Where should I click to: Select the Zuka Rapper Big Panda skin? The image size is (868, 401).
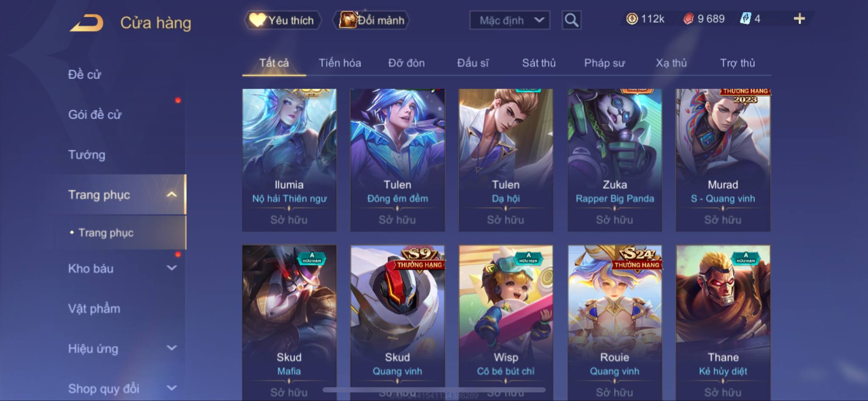[615, 160]
